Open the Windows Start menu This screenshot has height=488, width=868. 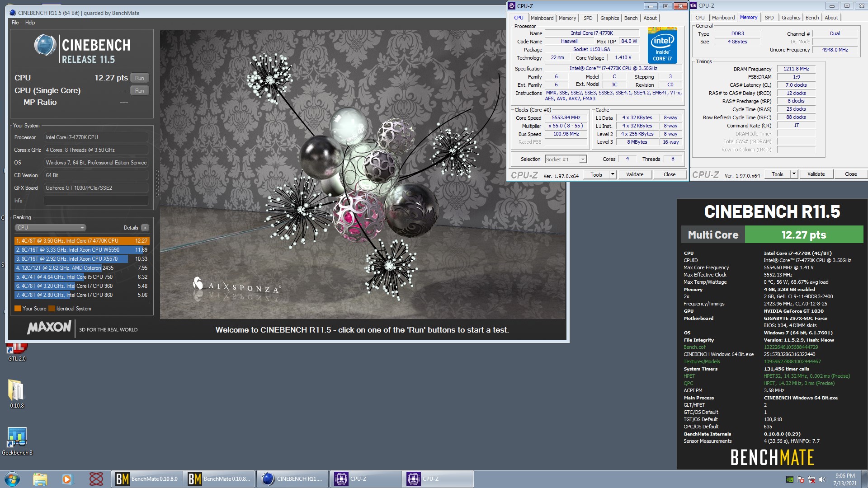click(12, 479)
